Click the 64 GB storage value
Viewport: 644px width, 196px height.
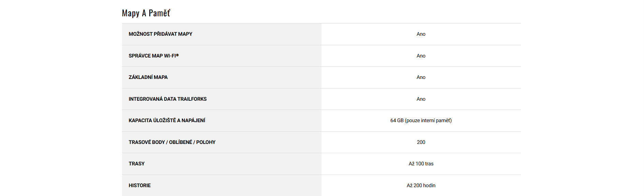click(397, 120)
